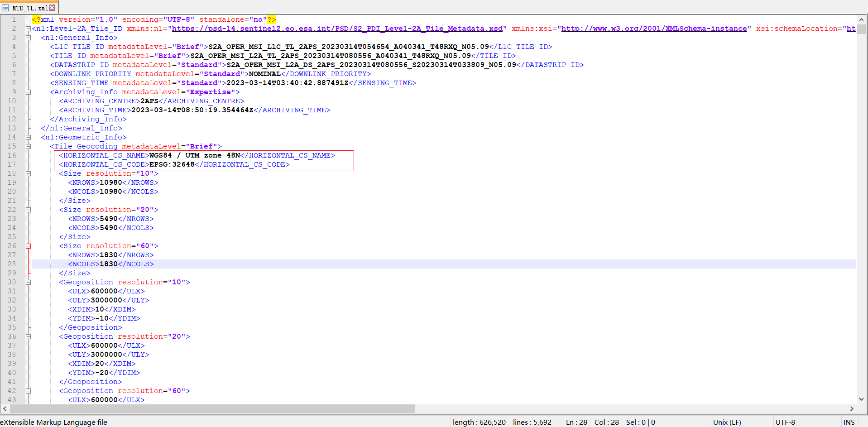Place cursor in the 'EPSG:32648' value

tap(172, 164)
